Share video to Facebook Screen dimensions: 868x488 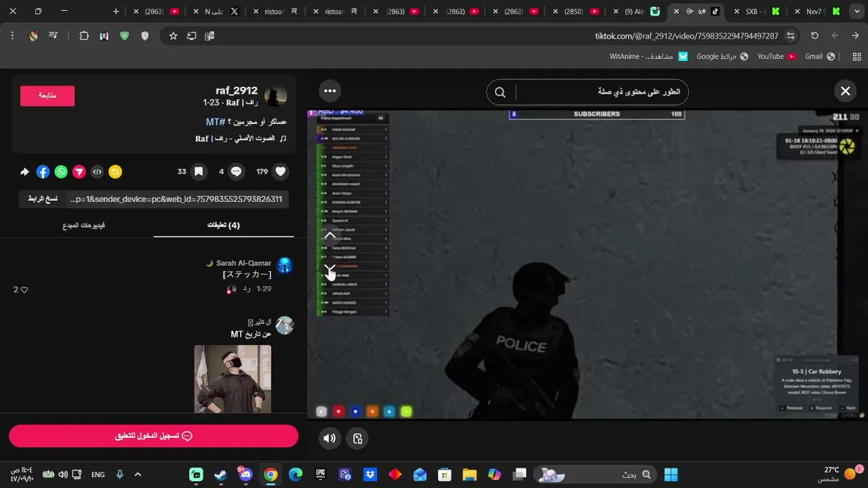[x=43, y=171]
